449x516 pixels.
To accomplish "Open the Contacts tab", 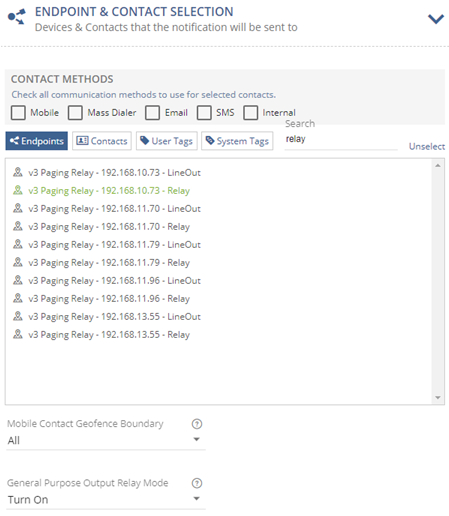I will click(x=102, y=141).
